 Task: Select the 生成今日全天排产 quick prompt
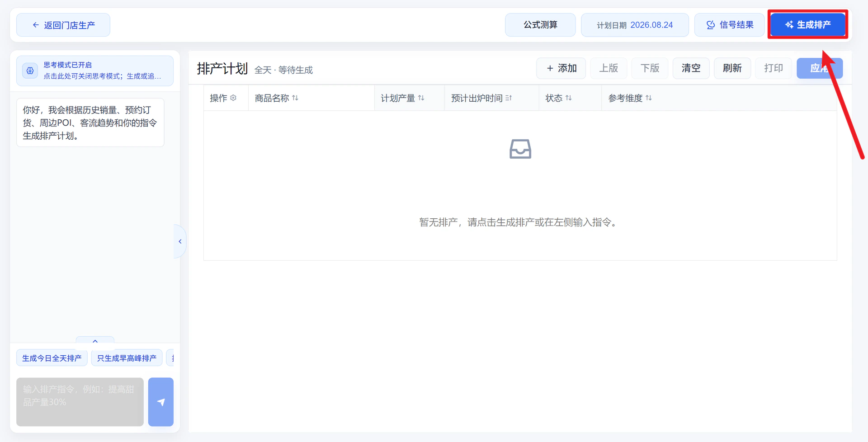52,358
